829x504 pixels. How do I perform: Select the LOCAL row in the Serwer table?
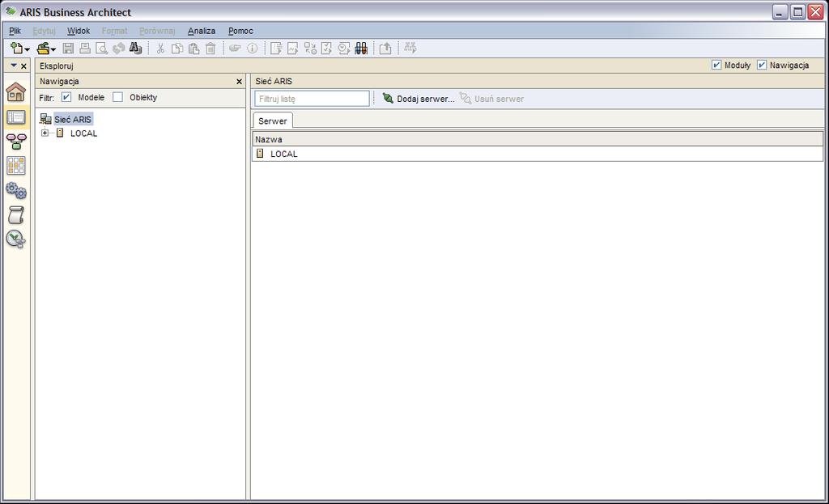pyautogui.click(x=538, y=154)
